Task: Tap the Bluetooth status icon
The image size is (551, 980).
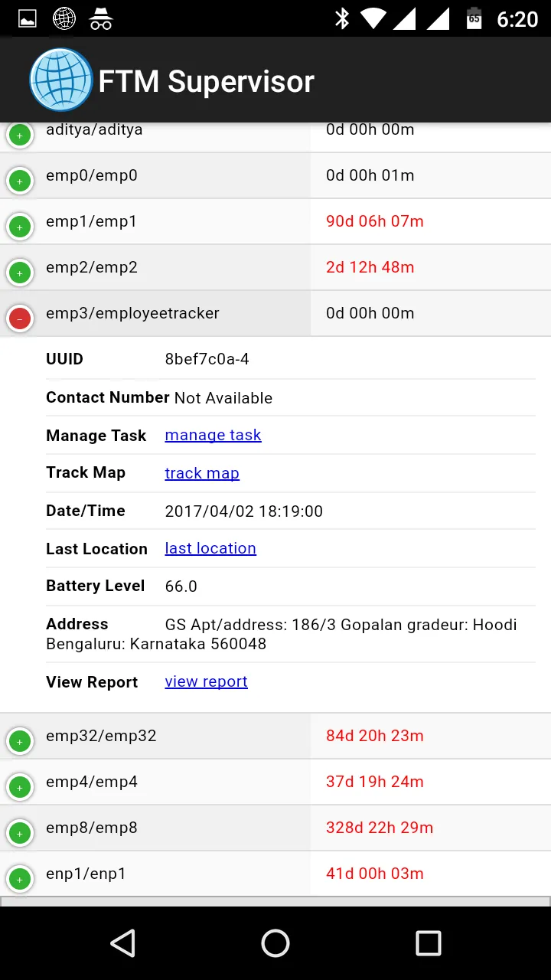Action: pyautogui.click(x=342, y=19)
